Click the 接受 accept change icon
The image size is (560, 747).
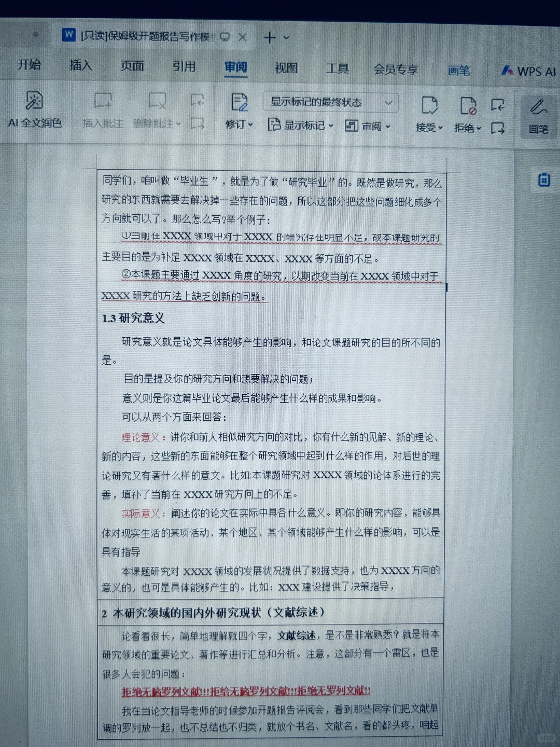coord(429,105)
